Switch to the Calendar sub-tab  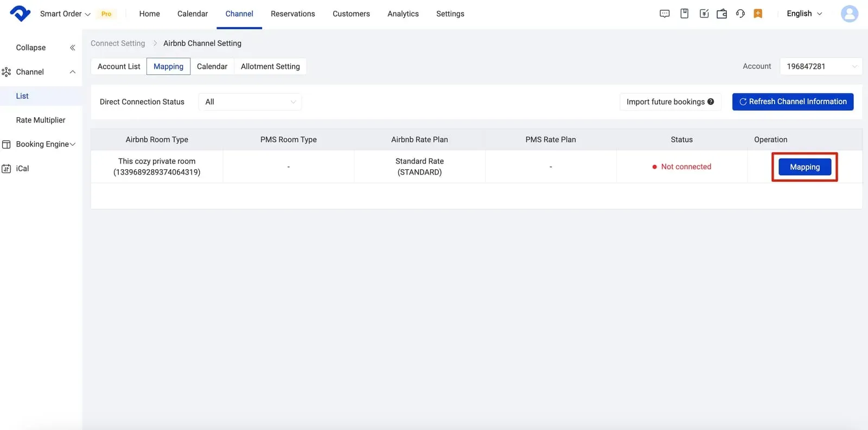coord(212,66)
